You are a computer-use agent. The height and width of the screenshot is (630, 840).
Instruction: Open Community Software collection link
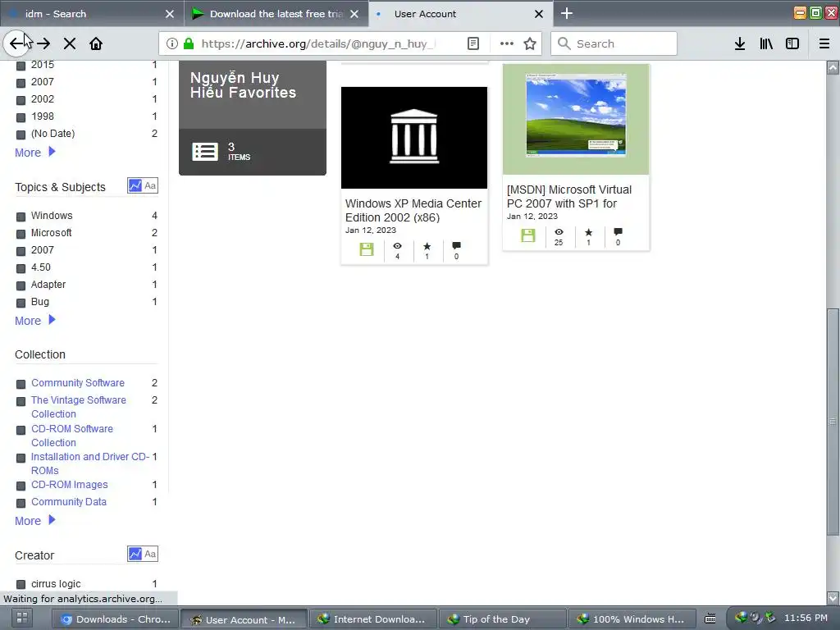point(78,383)
